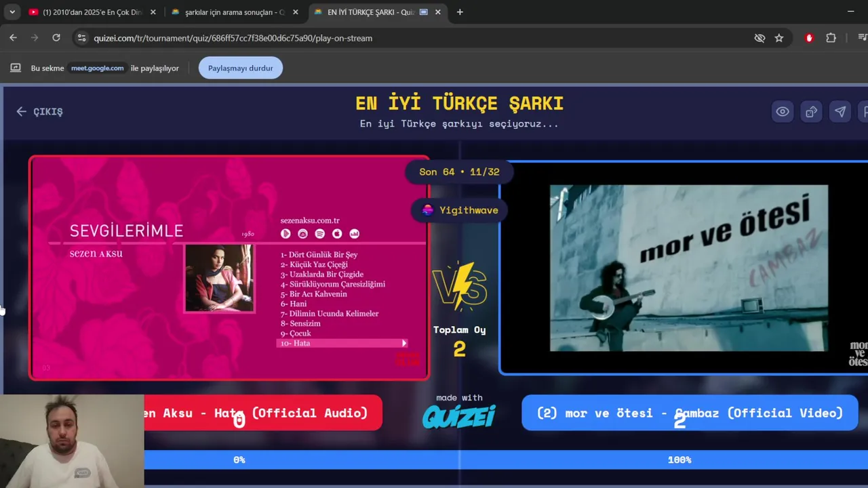Click the Spotify icon on album card

coord(320,233)
